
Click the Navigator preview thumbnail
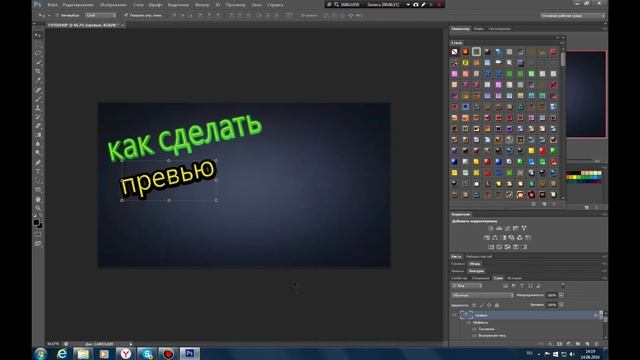tap(586, 94)
